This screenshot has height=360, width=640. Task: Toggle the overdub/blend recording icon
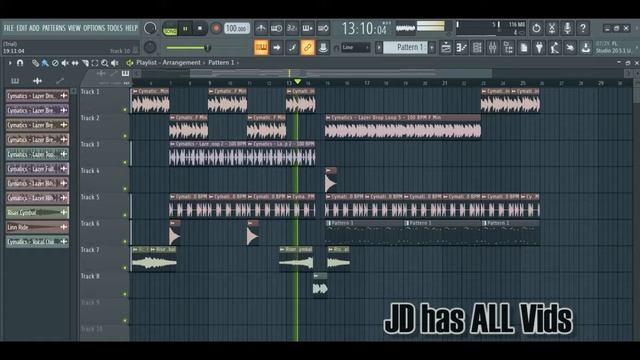coord(307,29)
